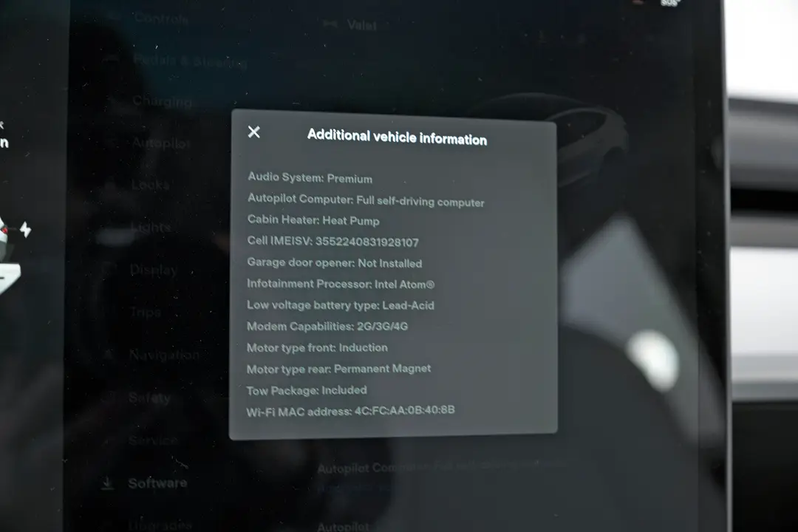Tap the lightning bolt charging icon
The image size is (798, 532).
tap(25, 230)
